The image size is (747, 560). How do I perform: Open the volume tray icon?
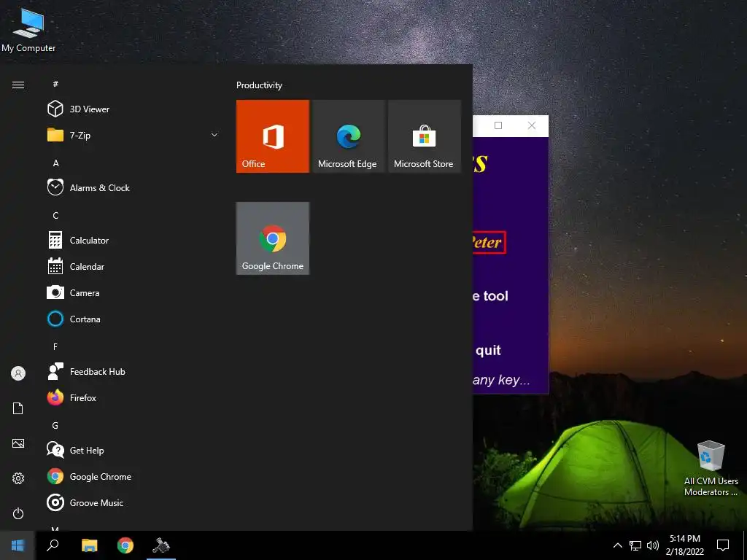click(x=653, y=545)
